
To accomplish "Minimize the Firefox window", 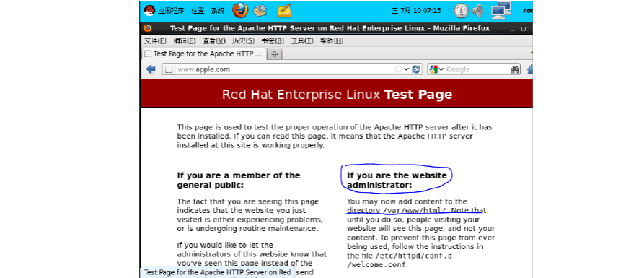I will (x=513, y=29).
